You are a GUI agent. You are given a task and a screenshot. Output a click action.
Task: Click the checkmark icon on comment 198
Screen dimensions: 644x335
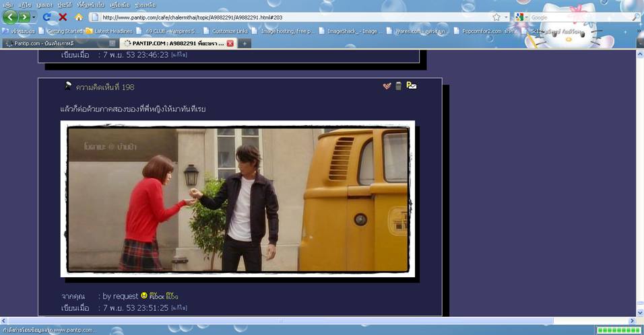click(x=387, y=85)
